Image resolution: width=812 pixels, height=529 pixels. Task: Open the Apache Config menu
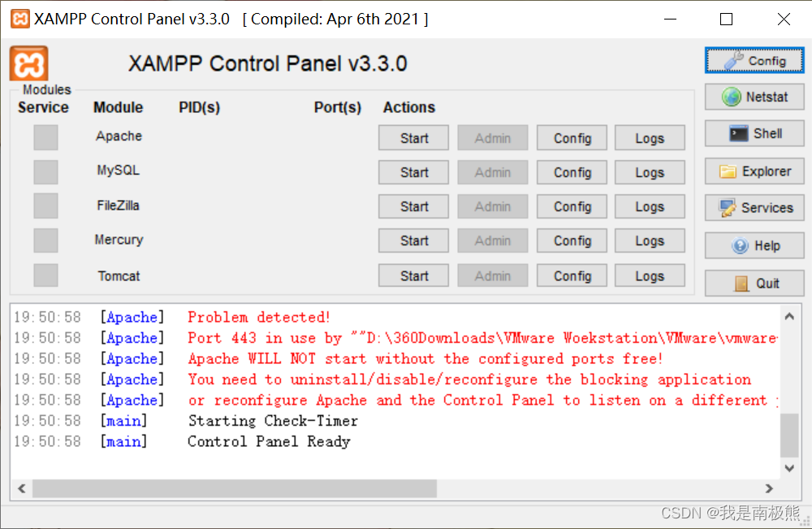click(572, 138)
